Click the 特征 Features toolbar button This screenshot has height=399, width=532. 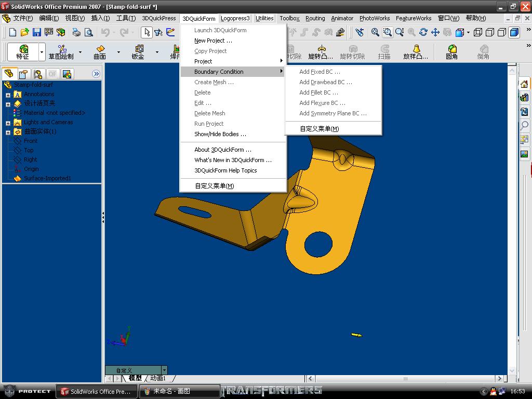pos(23,52)
